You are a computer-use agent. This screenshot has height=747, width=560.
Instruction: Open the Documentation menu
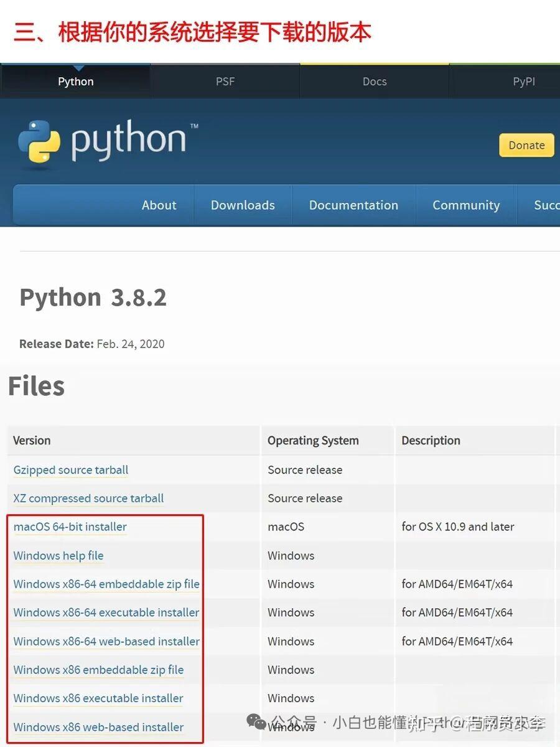click(353, 205)
